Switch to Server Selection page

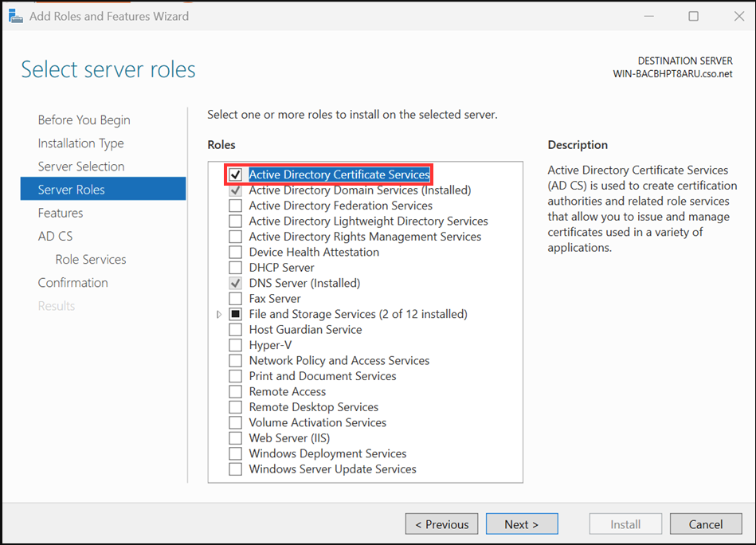coord(81,167)
